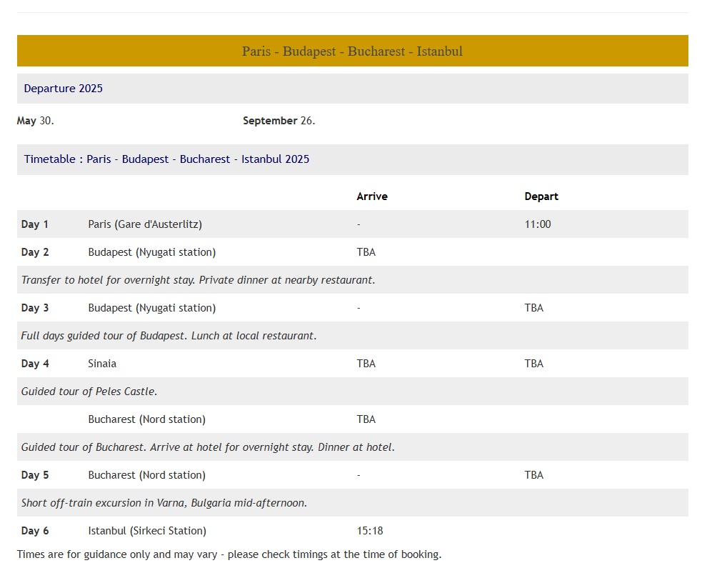The width and height of the screenshot is (722, 588).
Task: Choose the September 26 departure date
Action: tap(279, 121)
